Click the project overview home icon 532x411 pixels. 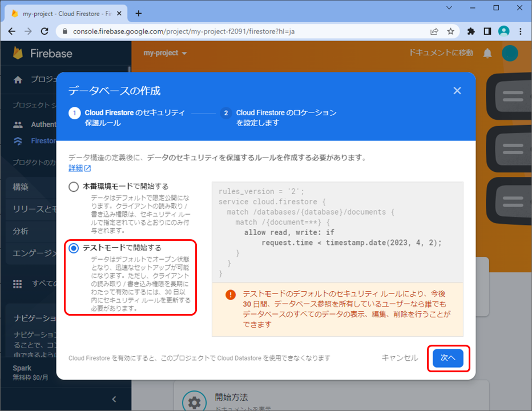pyautogui.click(x=18, y=80)
